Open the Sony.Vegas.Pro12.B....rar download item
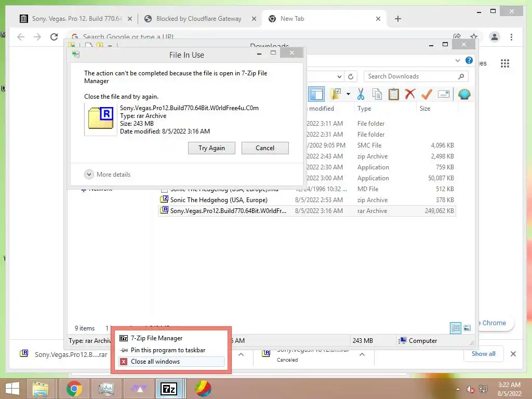The image size is (532, 399). (64, 354)
